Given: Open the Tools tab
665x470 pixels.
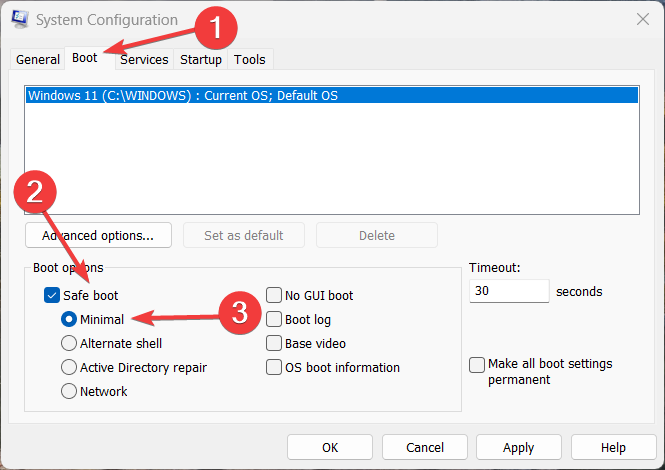Looking at the screenshot, I should 250,59.
